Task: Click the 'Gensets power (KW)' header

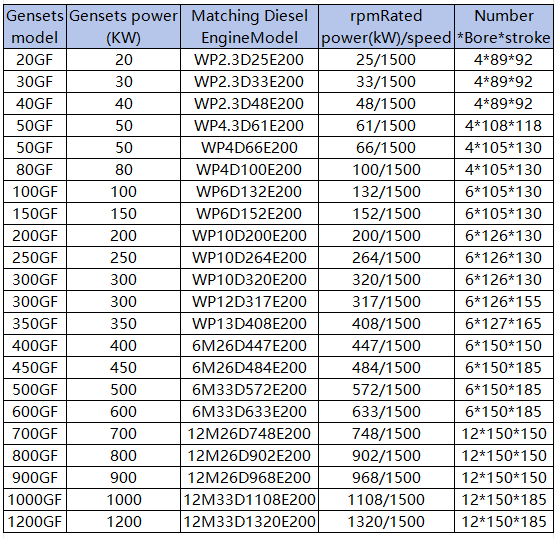Action: click(x=123, y=27)
